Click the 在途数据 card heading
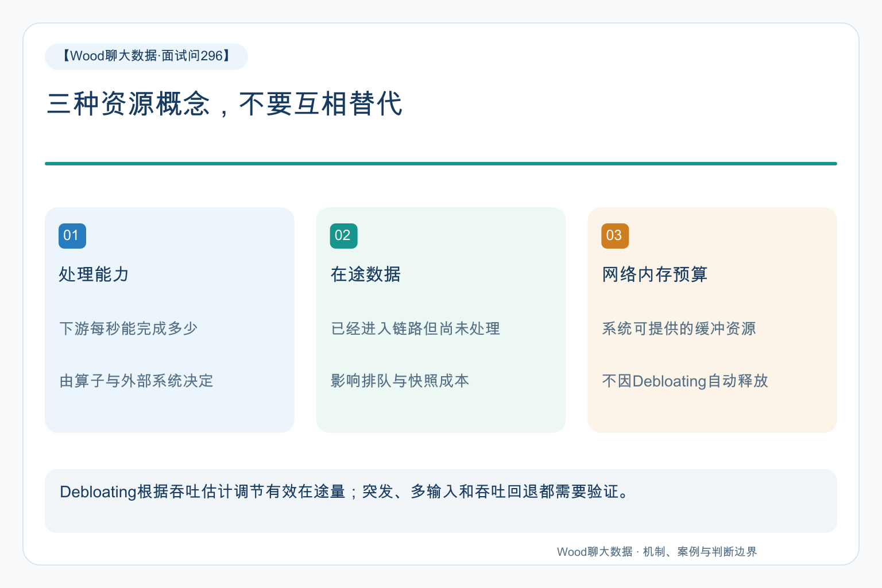The height and width of the screenshot is (588, 882). click(366, 274)
